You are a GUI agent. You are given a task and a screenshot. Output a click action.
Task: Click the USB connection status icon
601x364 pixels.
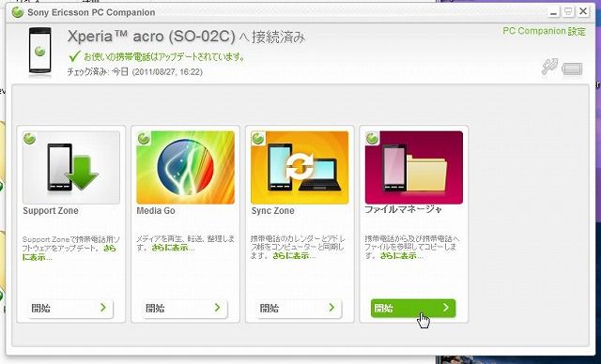(x=550, y=67)
